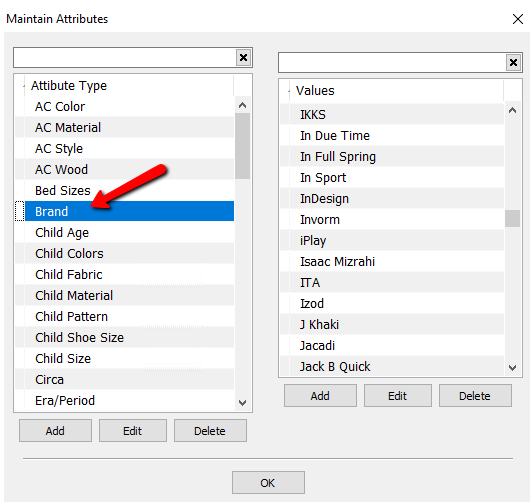Click the Attibute Type column header

[x=128, y=86]
